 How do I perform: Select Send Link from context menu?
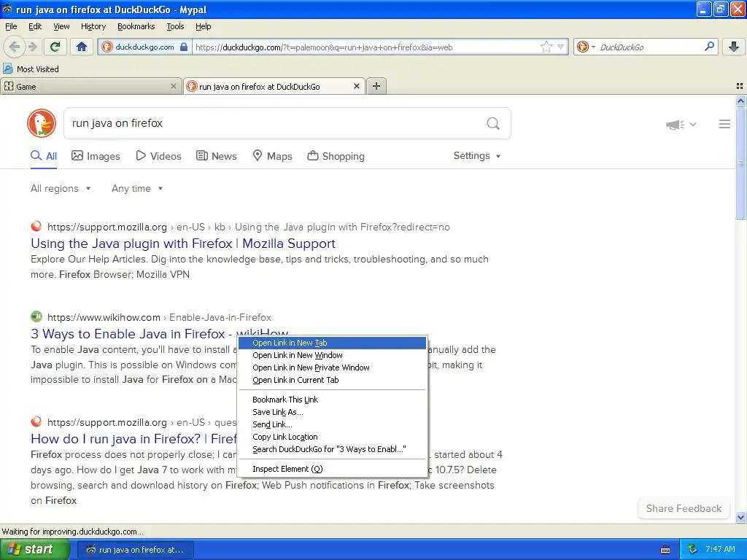click(332, 424)
